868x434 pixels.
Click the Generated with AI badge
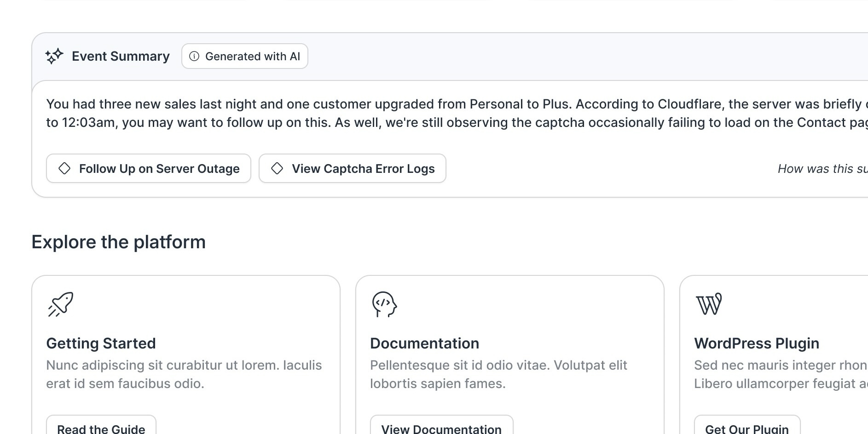tap(244, 56)
